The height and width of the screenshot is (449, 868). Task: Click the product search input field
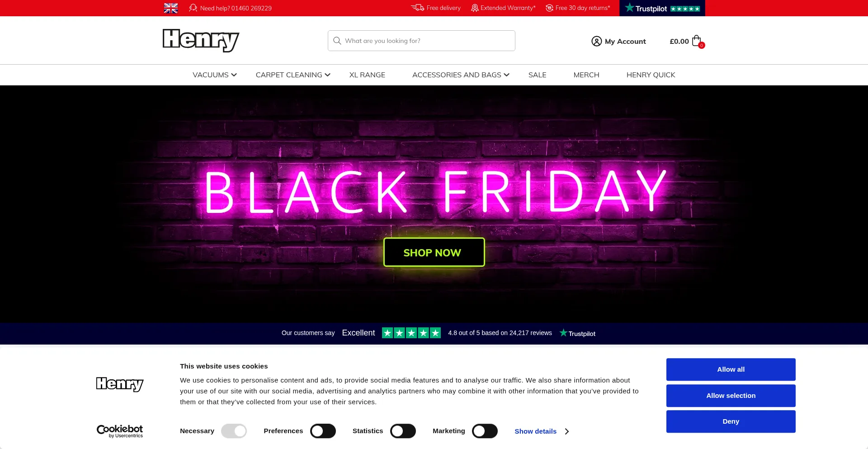pyautogui.click(x=421, y=41)
